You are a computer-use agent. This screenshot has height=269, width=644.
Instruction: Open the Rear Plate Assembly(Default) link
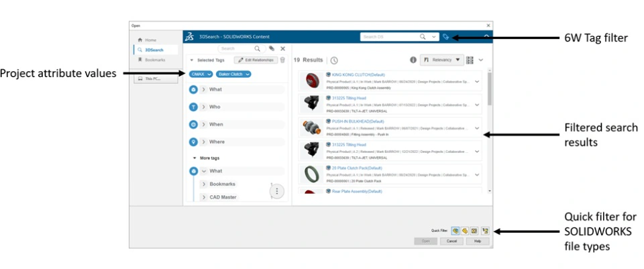click(356, 191)
